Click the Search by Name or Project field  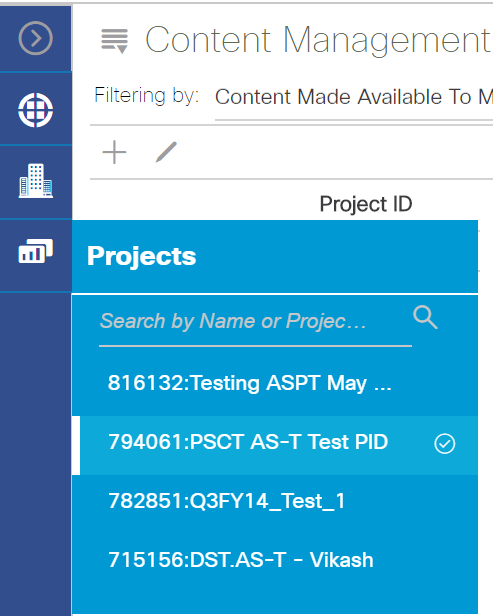[x=255, y=321]
